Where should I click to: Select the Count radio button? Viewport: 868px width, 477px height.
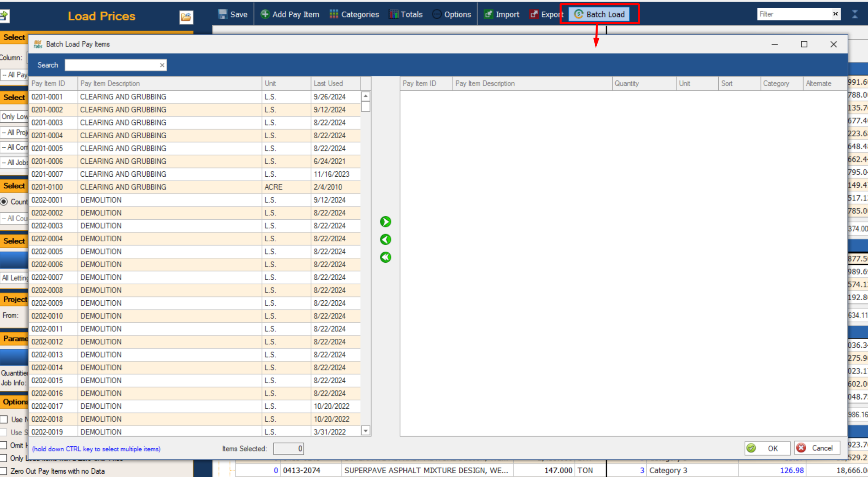[x=4, y=202]
